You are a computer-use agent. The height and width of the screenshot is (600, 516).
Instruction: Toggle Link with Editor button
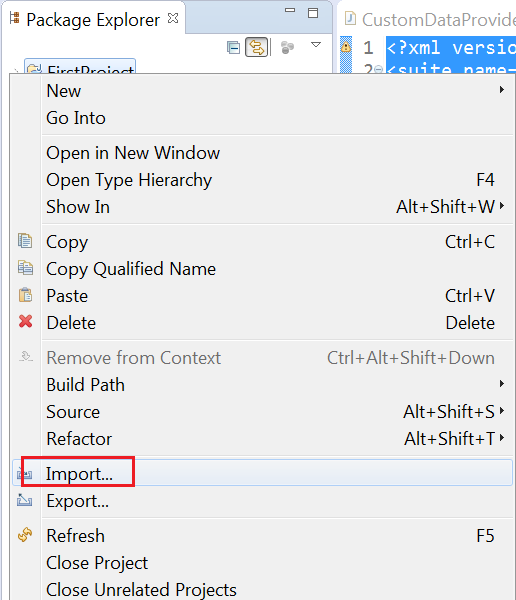click(256, 47)
